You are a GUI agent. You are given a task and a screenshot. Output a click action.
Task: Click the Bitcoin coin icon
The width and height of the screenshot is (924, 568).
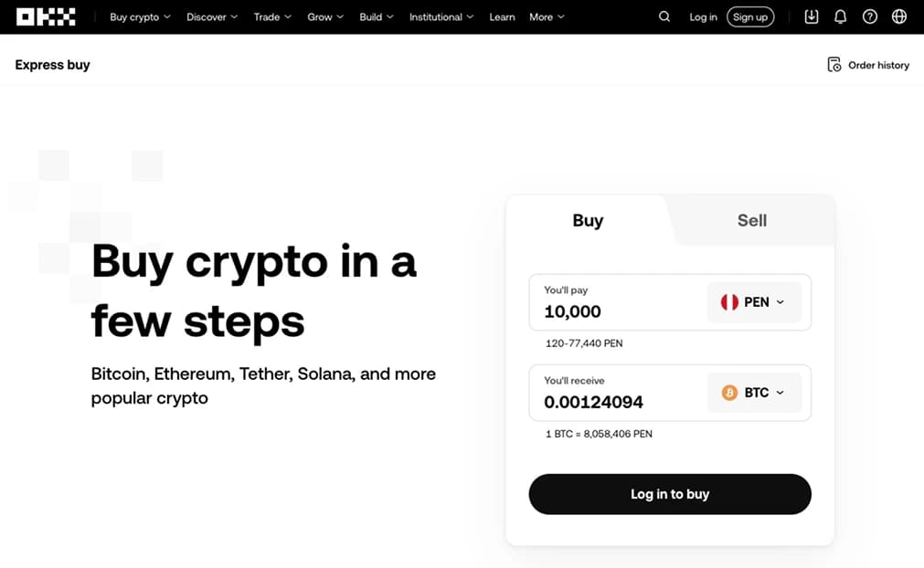729,393
